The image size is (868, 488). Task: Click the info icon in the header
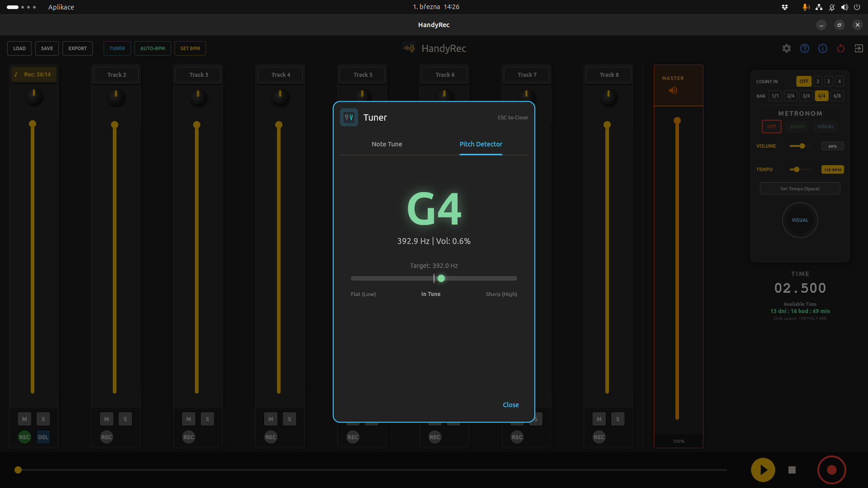coord(823,48)
